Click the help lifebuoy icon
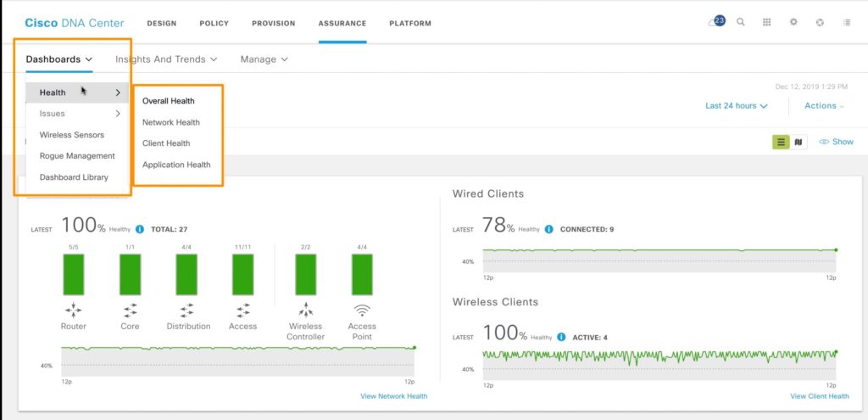The image size is (868, 420). tap(820, 23)
